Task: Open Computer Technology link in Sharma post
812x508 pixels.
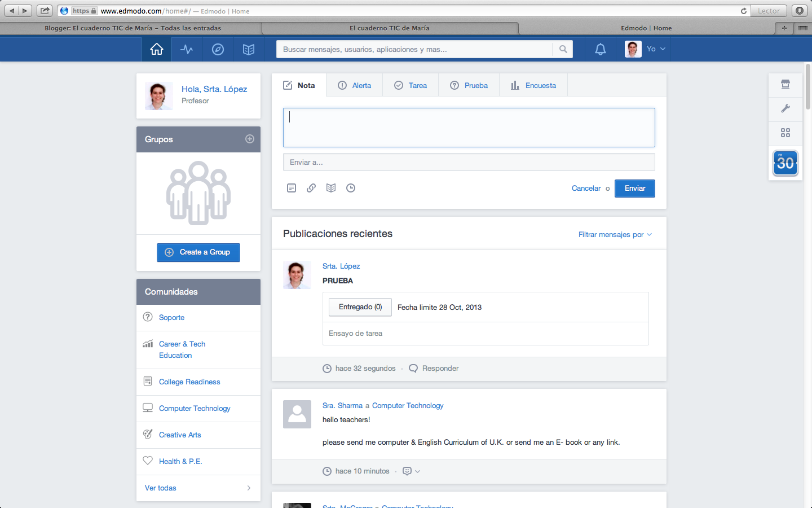Action: point(408,405)
